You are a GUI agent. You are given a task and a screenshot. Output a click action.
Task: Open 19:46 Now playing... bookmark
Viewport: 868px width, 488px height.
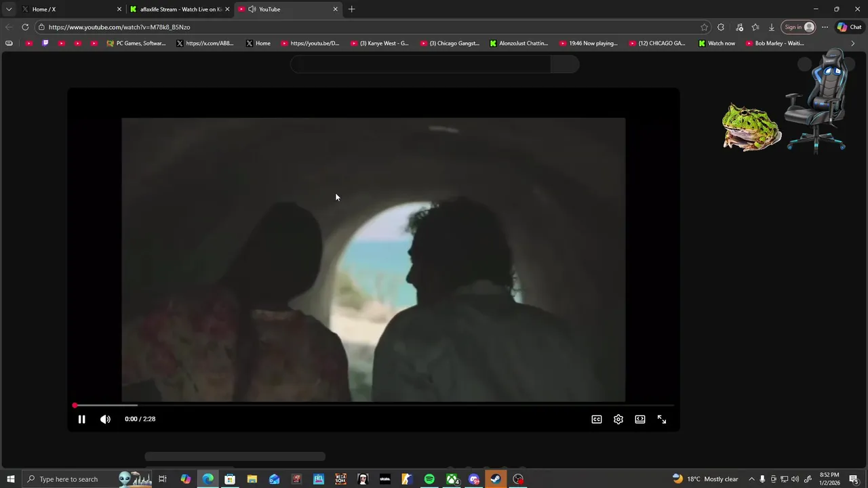tap(589, 43)
